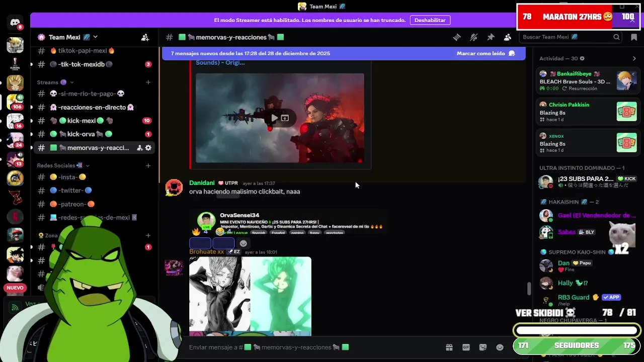Image resolution: width=644 pixels, height=362 pixels.
Task: Collapse Redes Sociales category
Action: pos(63,165)
